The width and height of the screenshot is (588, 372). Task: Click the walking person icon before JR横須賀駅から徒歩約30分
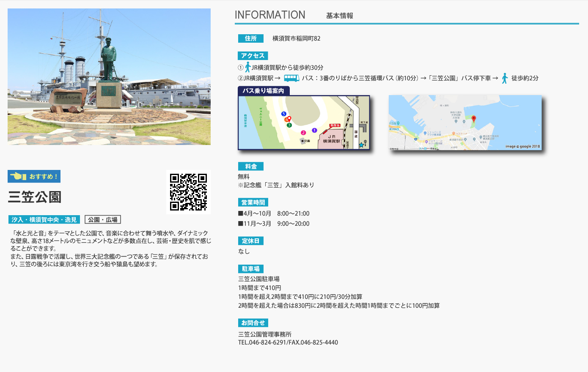point(248,67)
